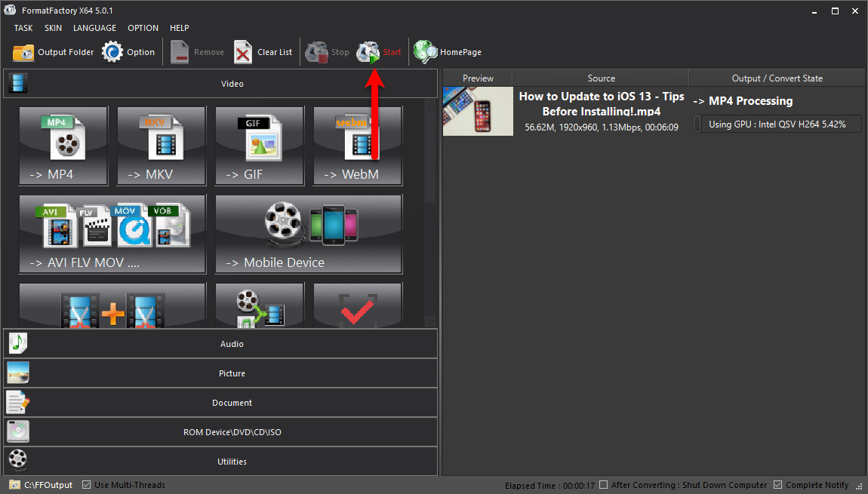Open the TASK menu

pos(23,28)
